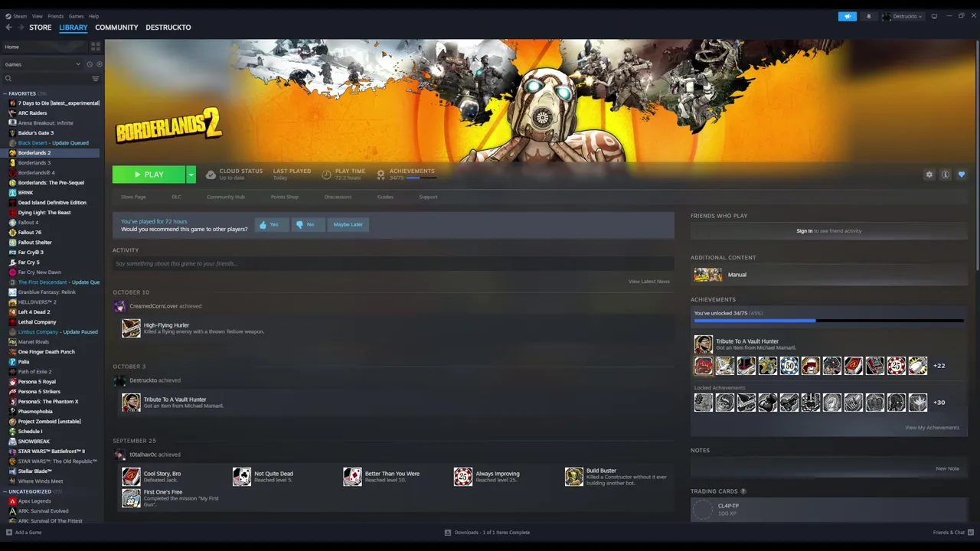Click the announcements megaphone icon
The height and width of the screenshot is (551, 980).
tap(848, 16)
